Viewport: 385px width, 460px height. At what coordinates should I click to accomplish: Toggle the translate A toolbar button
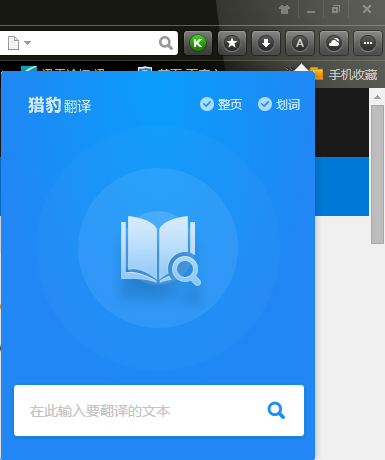coord(300,43)
